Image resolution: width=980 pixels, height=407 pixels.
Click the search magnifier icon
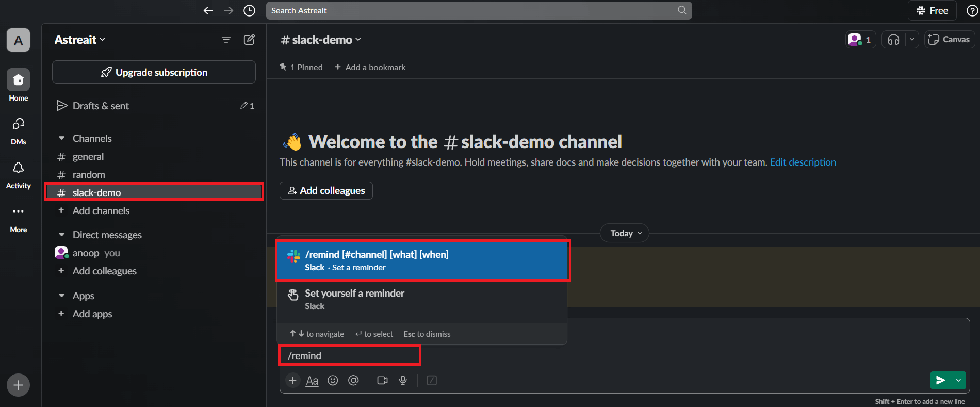click(682, 10)
